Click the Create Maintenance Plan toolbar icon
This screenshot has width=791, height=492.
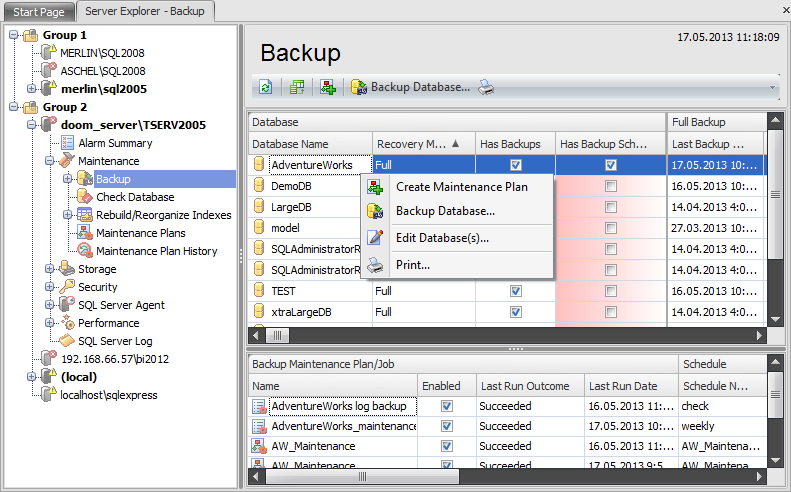(x=328, y=88)
